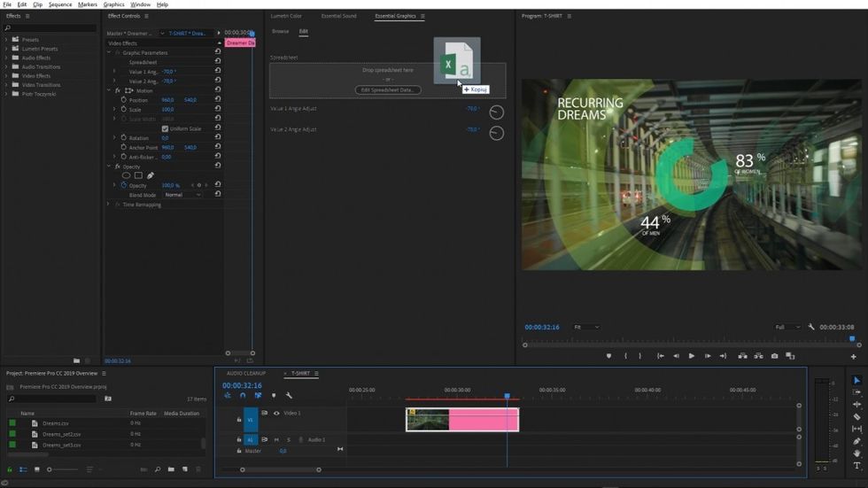Select the Dreams_set2.csv file
868x488 pixels.
[x=61, y=434]
